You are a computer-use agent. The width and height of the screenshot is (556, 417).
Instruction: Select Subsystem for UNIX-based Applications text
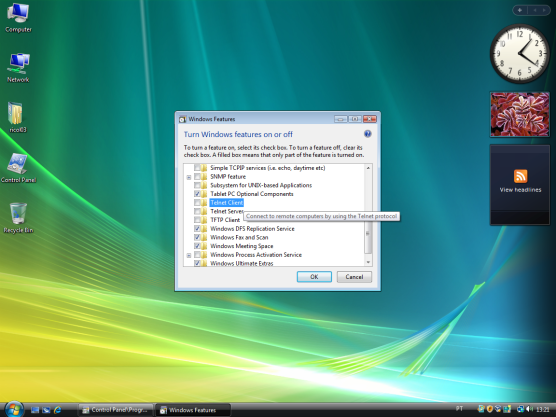coord(261,185)
